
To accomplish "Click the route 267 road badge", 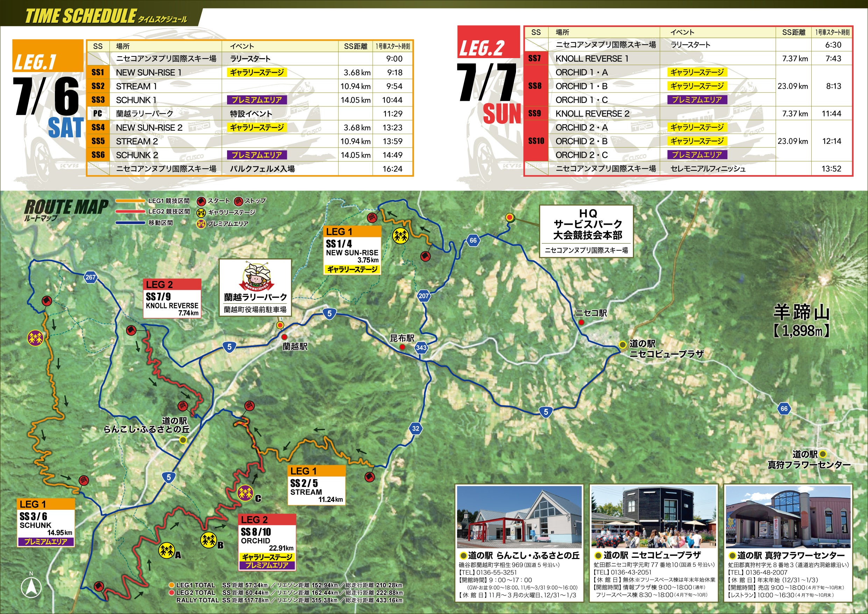I will [x=90, y=277].
